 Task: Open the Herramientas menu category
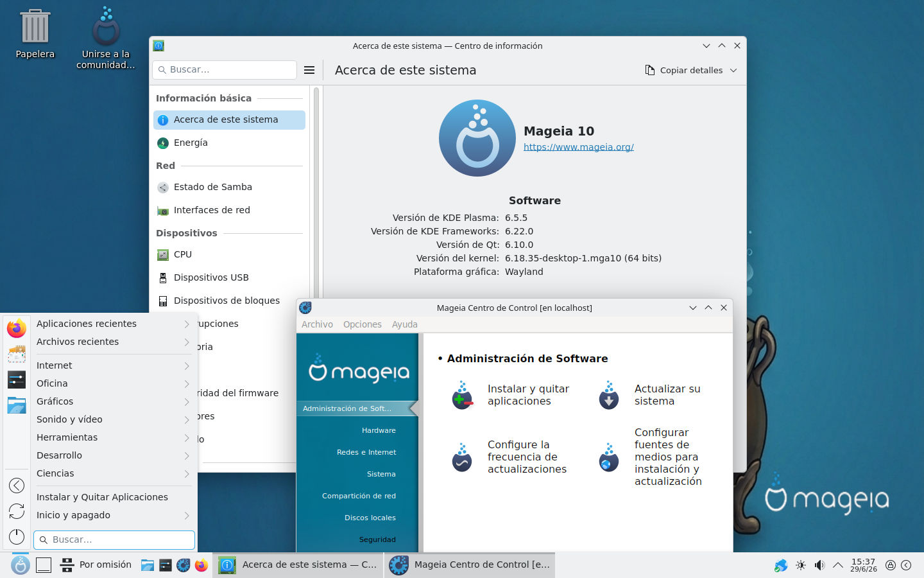pos(113,437)
